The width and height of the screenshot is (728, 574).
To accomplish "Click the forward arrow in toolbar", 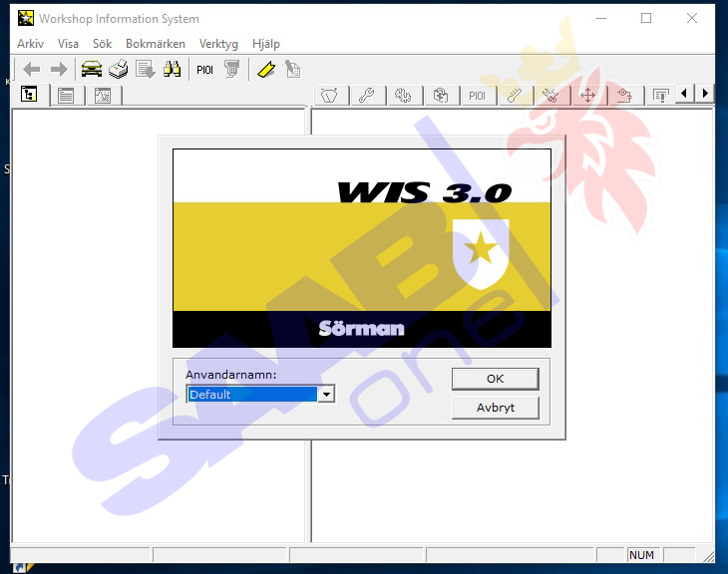I will click(59, 70).
